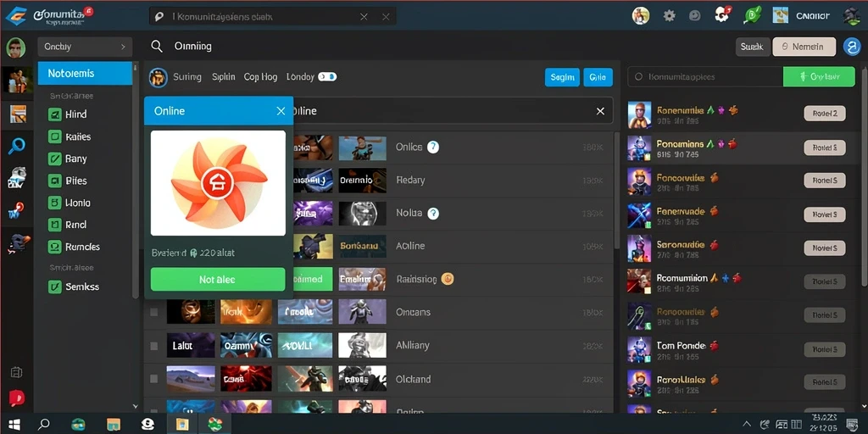Select the Notoremis sidebar tab

[85, 73]
